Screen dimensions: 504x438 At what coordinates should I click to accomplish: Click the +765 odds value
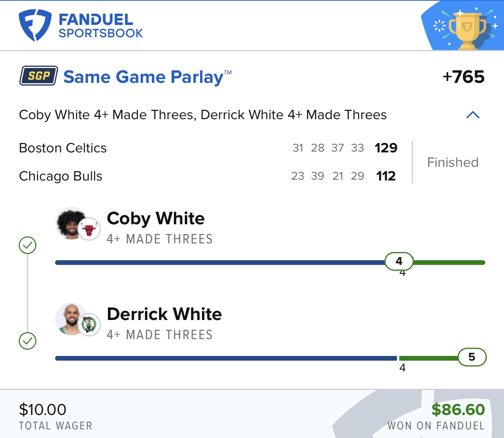(463, 77)
